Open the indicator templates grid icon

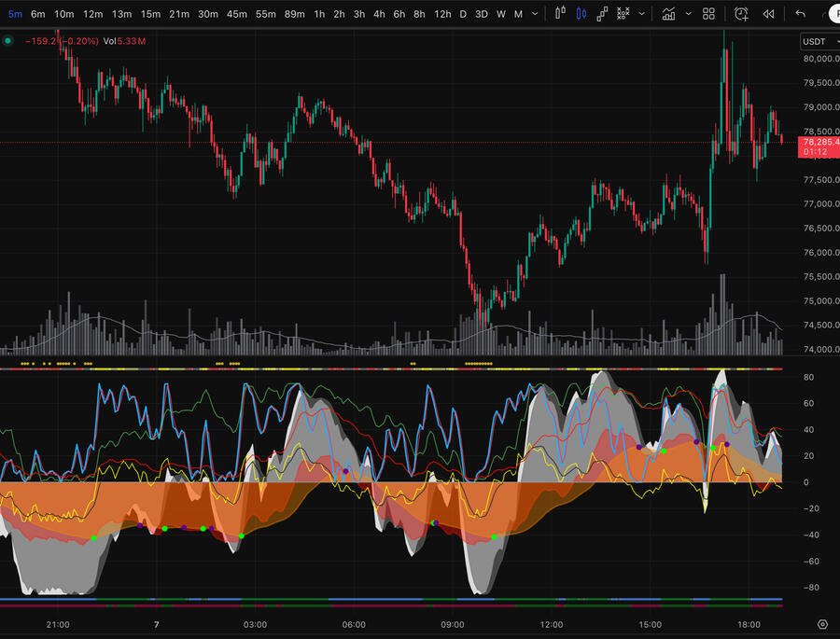709,14
